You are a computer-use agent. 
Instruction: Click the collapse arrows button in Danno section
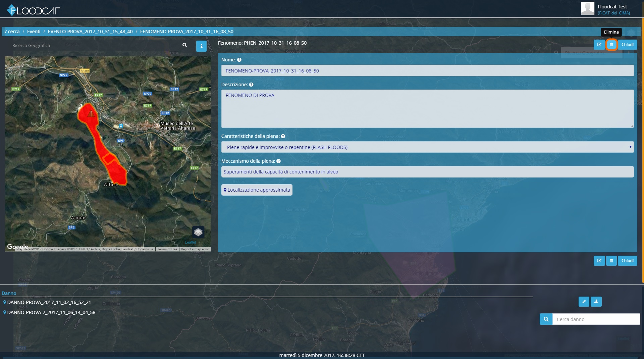584,302
